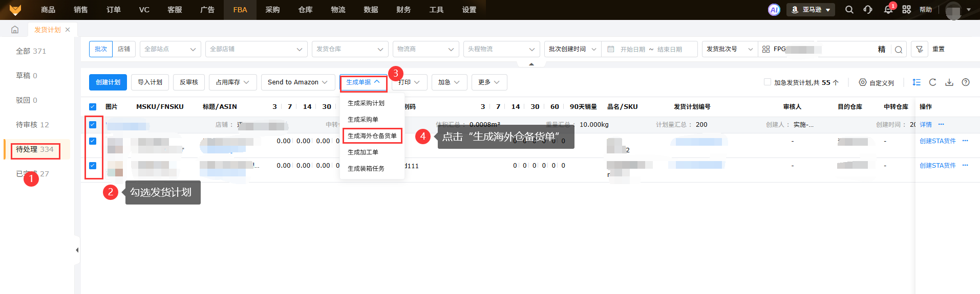Screen dimensions: 980x294
Task: Toggle the select-all checkbox in table header
Action: click(x=93, y=107)
